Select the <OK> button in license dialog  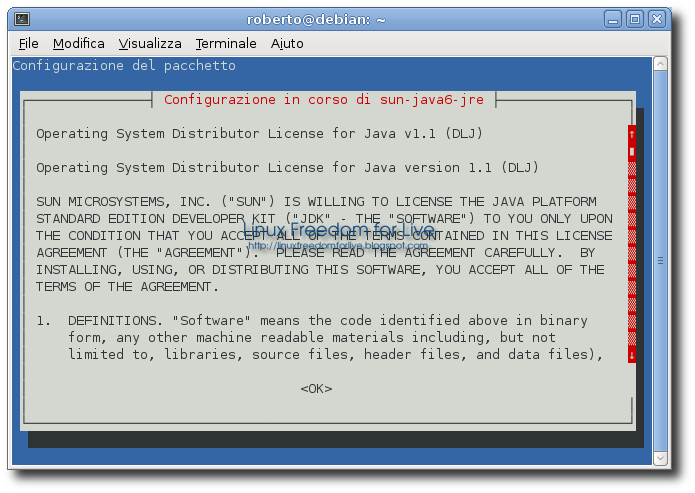click(x=316, y=389)
